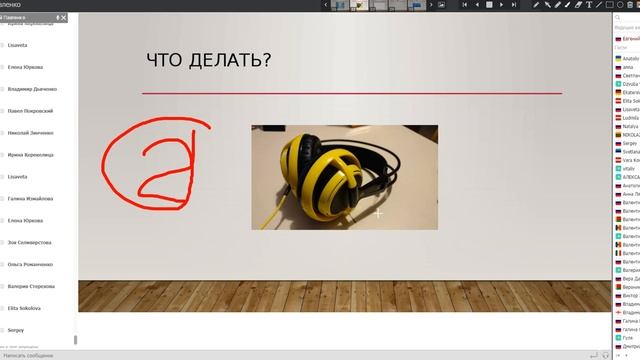
Task: Click the send message arrow icon
Action: point(594,356)
